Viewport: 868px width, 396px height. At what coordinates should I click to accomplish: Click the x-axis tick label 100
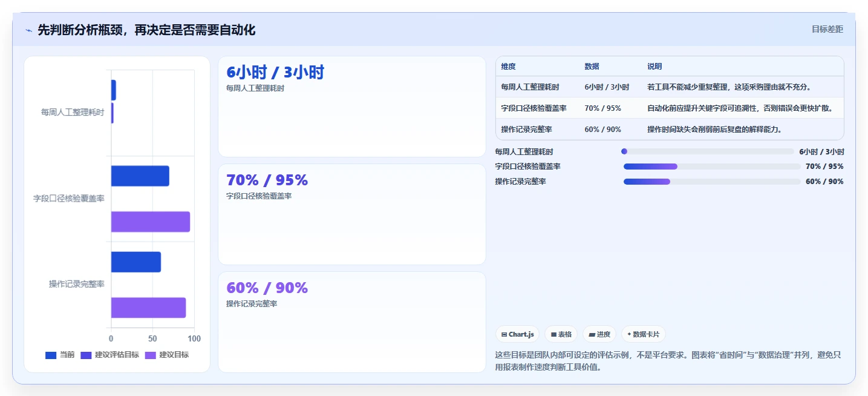point(194,338)
